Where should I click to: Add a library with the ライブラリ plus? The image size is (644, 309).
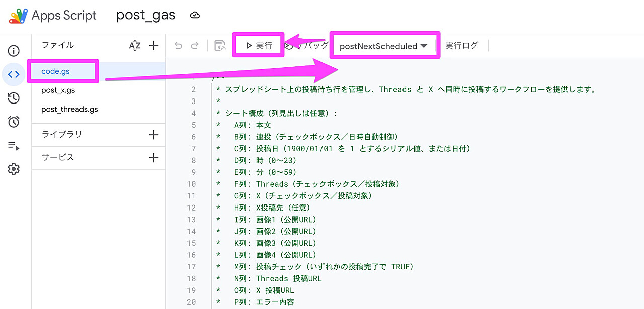click(154, 134)
